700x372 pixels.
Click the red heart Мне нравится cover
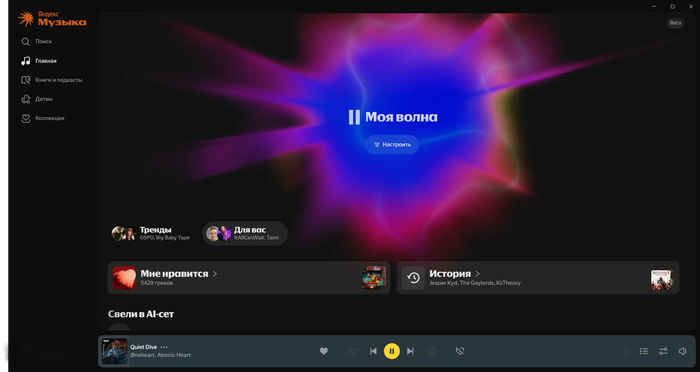[x=125, y=278]
